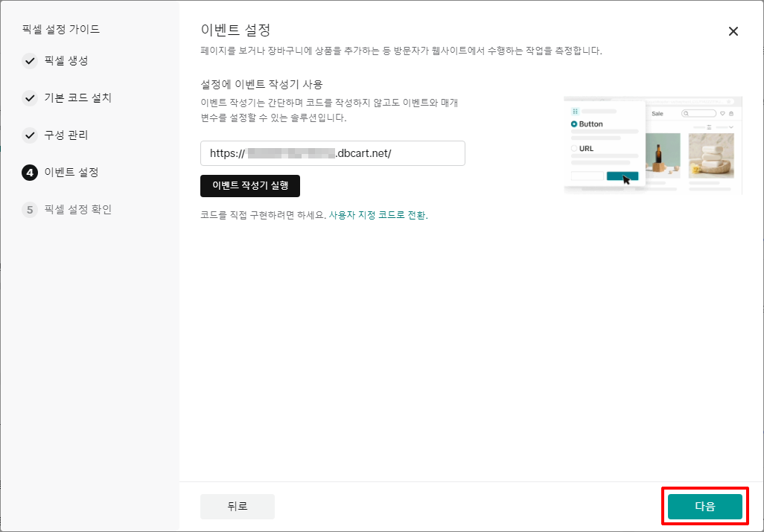Click the checkmark icon beside 픽셀 생성
764x532 pixels.
click(x=30, y=61)
